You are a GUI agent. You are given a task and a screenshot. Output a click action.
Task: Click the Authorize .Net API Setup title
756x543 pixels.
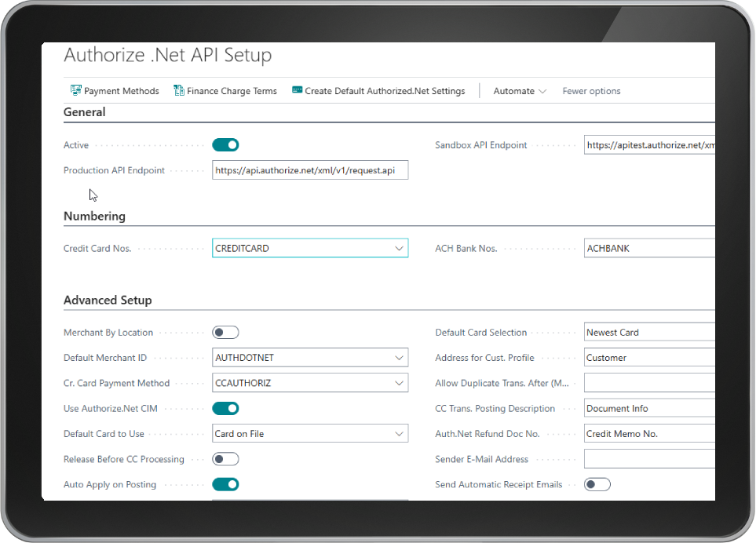coord(168,56)
